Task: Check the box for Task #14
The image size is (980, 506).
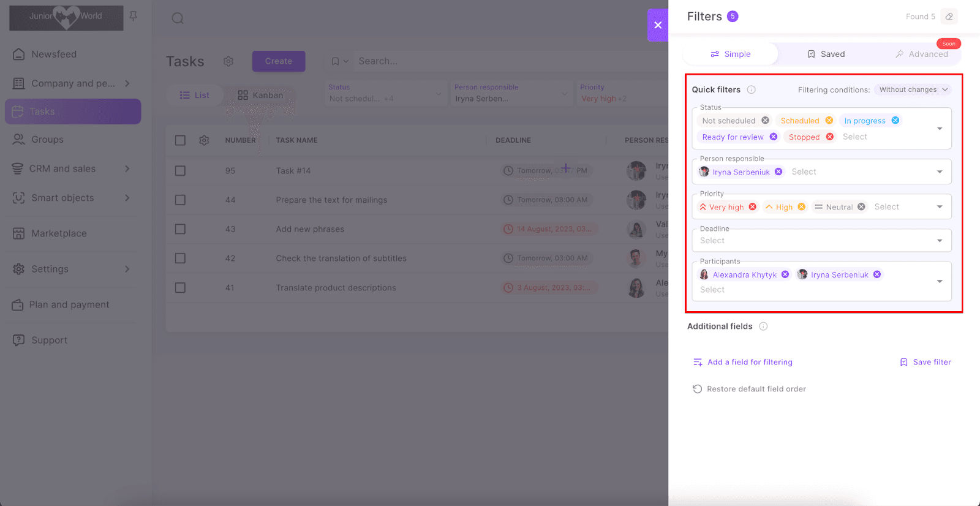Action: (180, 171)
